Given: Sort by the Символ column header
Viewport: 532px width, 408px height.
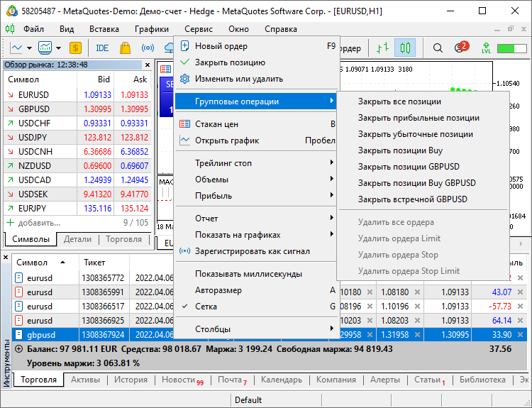Looking at the screenshot, I should (45, 263).
